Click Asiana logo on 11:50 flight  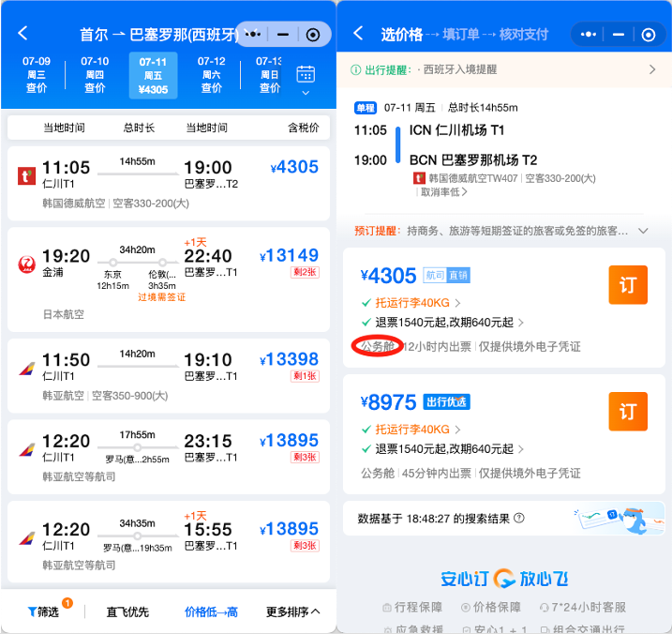point(26,369)
